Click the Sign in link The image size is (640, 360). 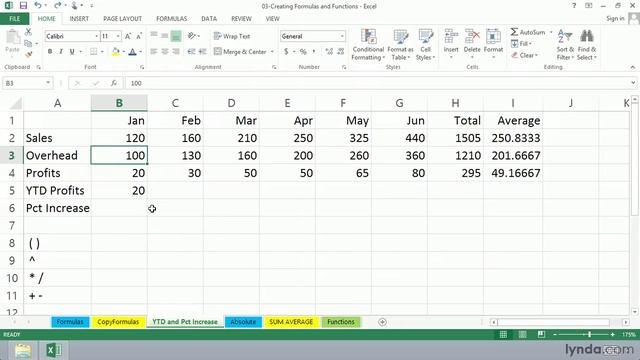(615, 18)
